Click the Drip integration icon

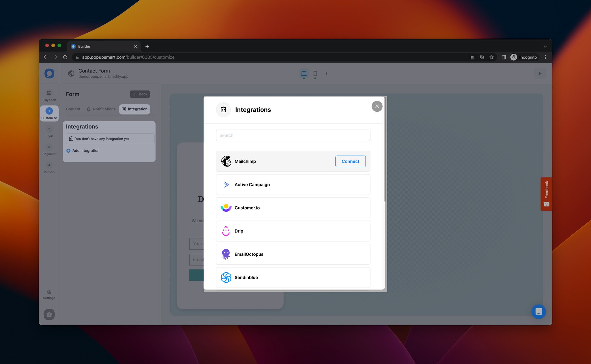click(226, 231)
